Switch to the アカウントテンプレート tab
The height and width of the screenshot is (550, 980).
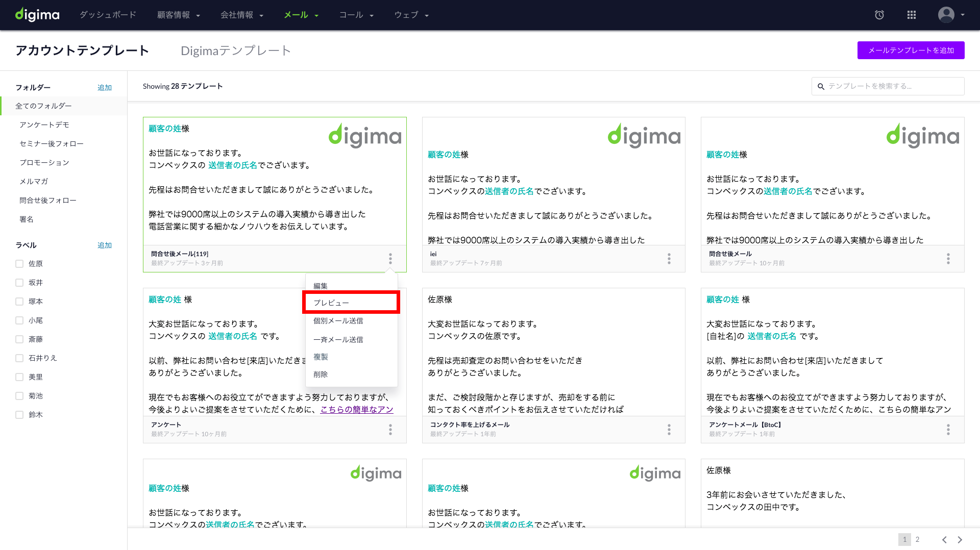(x=82, y=51)
